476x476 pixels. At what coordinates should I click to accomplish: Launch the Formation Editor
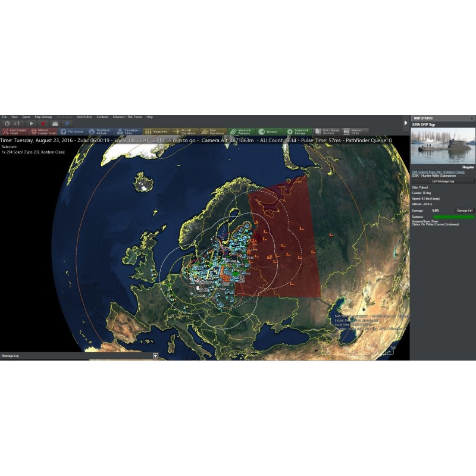[128, 131]
